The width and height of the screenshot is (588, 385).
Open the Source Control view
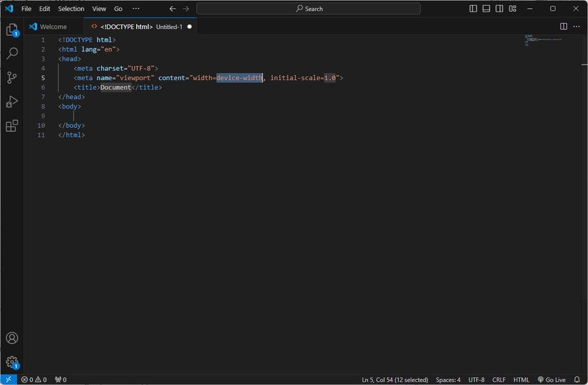[x=12, y=78]
